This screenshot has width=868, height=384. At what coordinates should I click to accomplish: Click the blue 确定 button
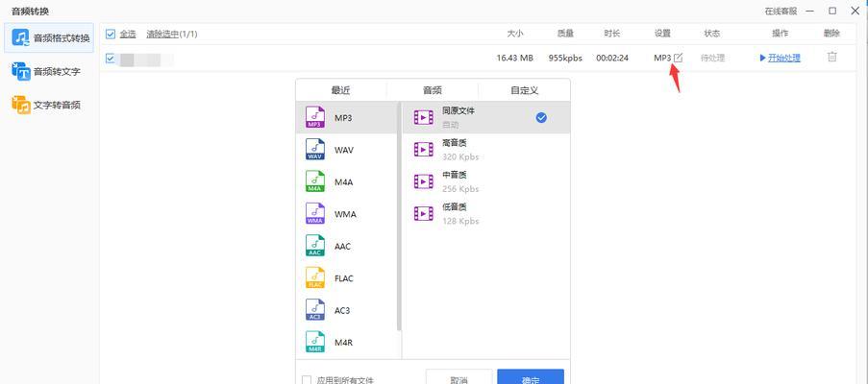(x=531, y=378)
